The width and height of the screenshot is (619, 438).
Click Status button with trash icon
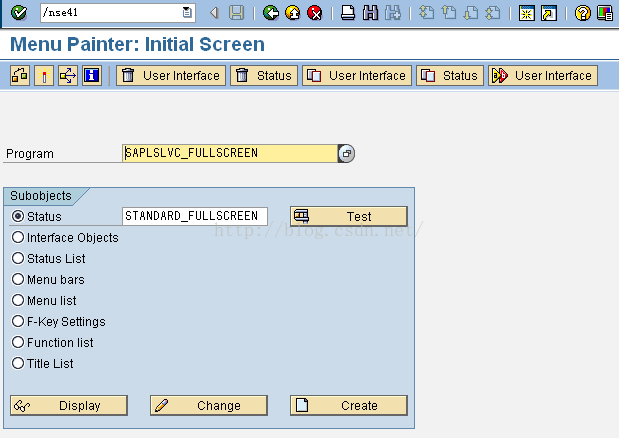click(x=264, y=75)
